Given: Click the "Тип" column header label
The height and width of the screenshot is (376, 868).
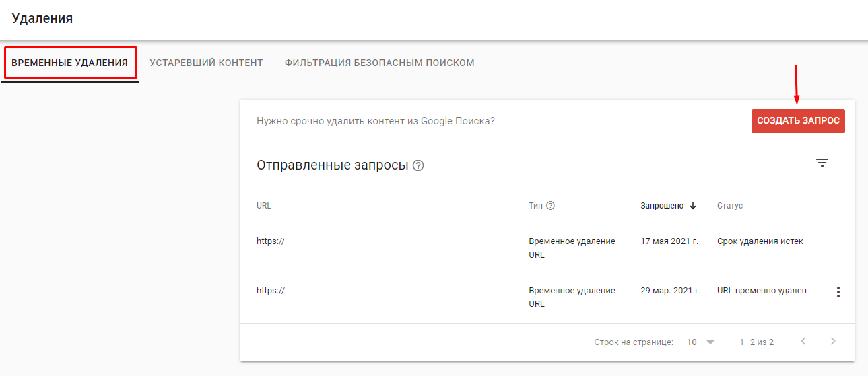Looking at the screenshot, I should click(x=535, y=206).
